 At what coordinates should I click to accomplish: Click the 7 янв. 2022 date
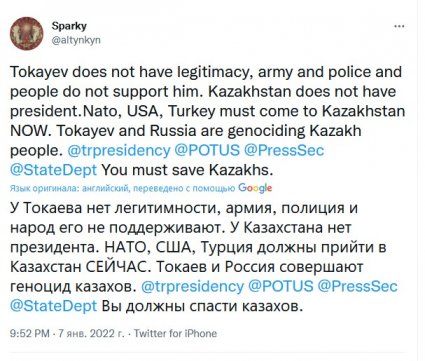(91, 333)
